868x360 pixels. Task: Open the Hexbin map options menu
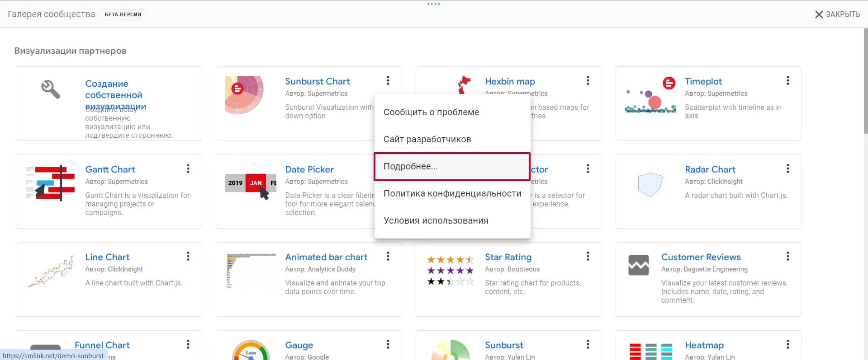(588, 81)
